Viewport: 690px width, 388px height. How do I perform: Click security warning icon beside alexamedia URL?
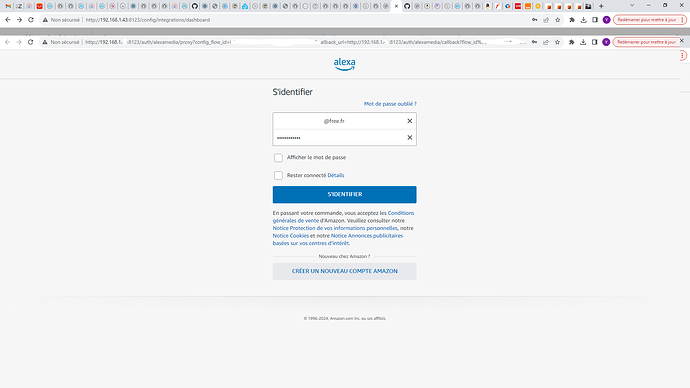[44, 42]
